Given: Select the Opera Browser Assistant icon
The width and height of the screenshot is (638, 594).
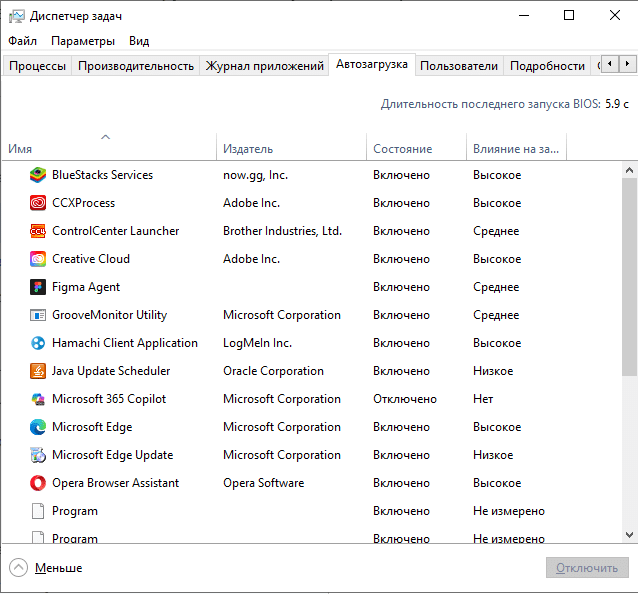Looking at the screenshot, I should click(38, 483).
